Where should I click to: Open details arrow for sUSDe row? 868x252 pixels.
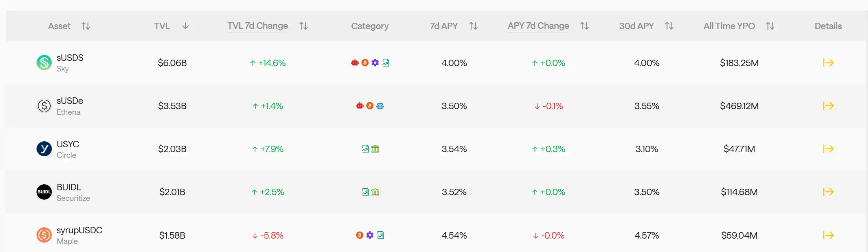coord(828,106)
